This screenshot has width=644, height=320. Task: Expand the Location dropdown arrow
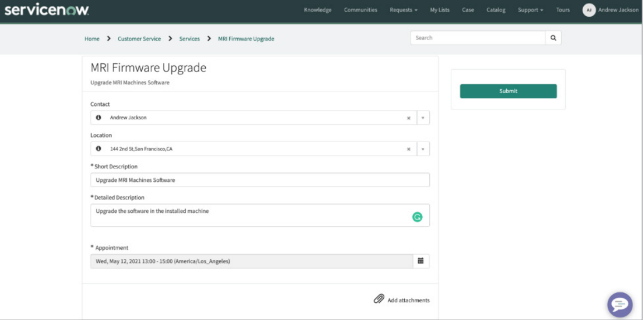click(423, 149)
